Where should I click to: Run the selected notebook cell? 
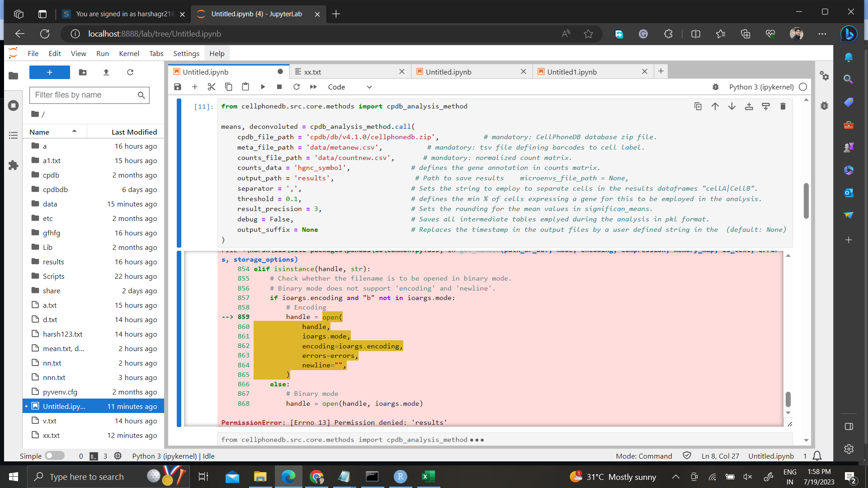[x=263, y=87]
